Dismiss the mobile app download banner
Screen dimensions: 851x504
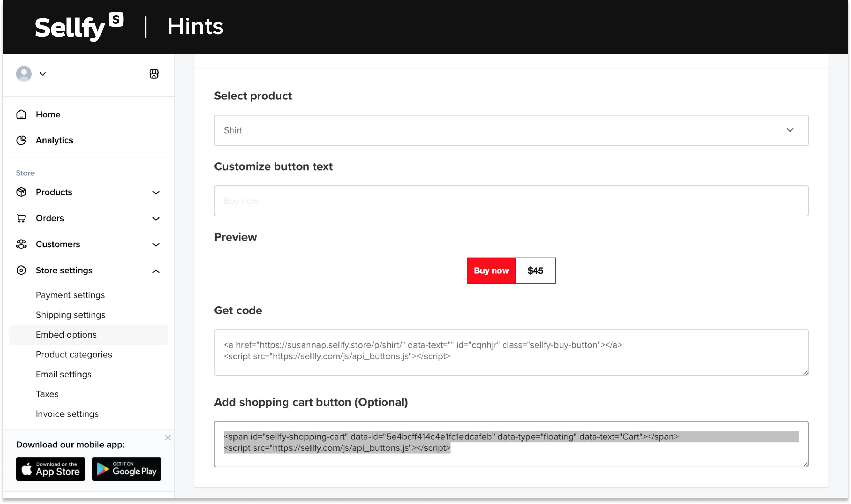(x=168, y=437)
